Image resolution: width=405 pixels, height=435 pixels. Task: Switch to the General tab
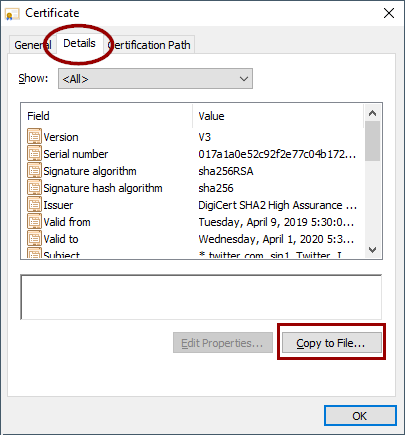coord(33,45)
